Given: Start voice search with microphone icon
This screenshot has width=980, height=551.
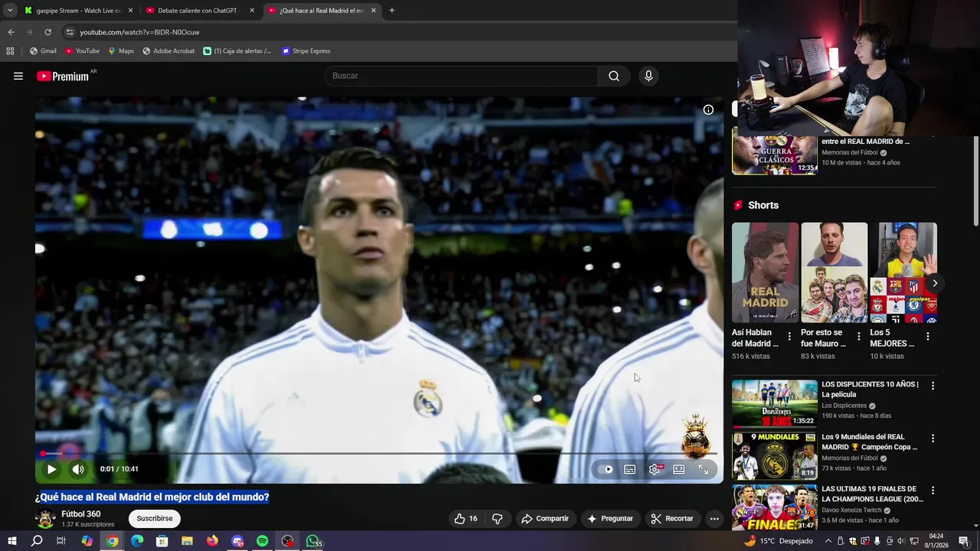Looking at the screenshot, I should [648, 76].
